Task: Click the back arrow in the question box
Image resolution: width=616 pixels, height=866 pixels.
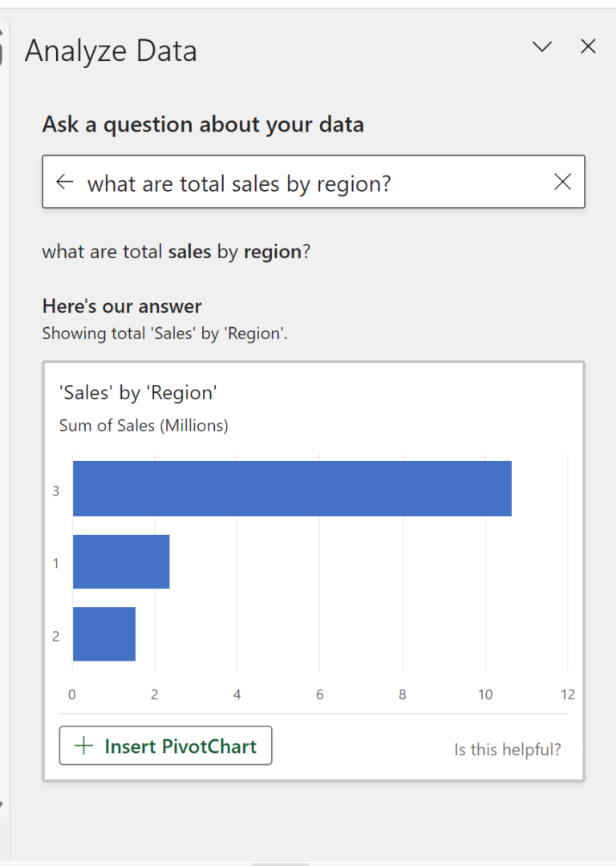Action: point(65,183)
